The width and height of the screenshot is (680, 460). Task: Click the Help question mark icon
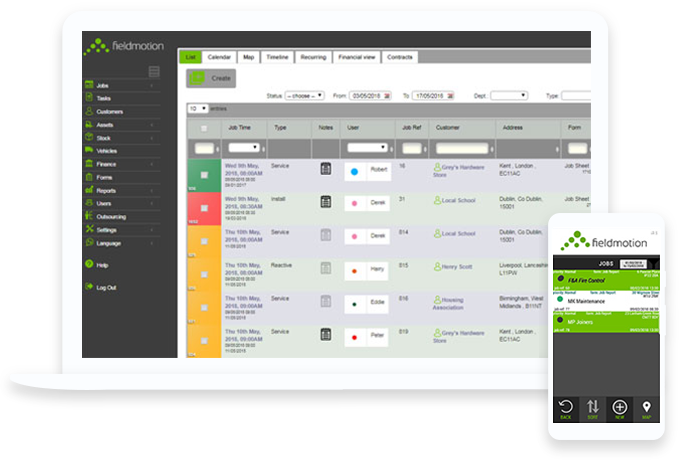coord(89,264)
